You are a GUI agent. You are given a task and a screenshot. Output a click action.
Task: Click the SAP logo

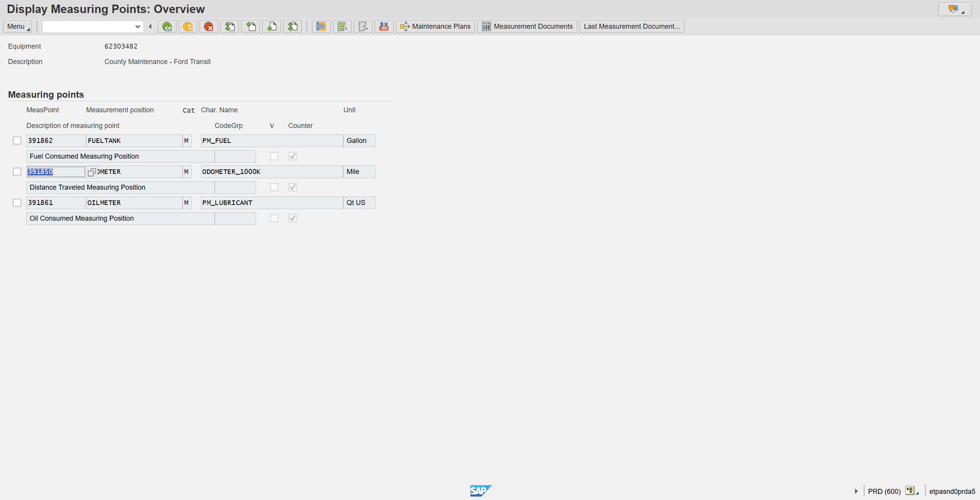click(x=480, y=490)
